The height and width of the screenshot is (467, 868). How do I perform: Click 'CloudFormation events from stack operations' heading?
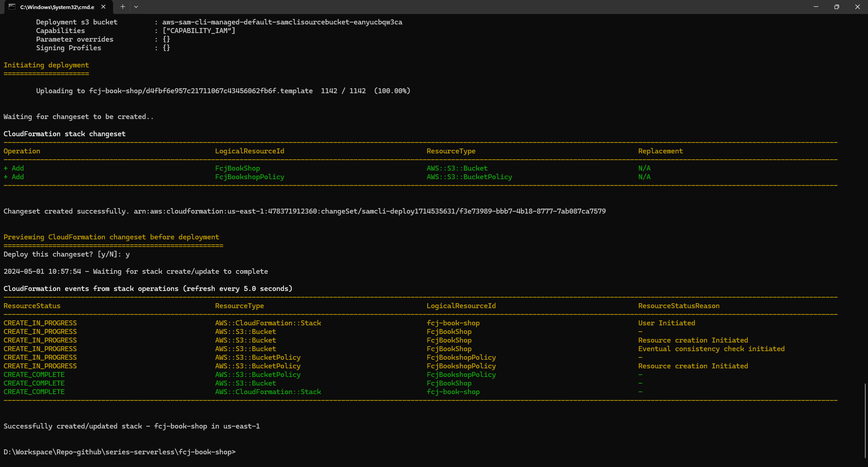[148, 289]
